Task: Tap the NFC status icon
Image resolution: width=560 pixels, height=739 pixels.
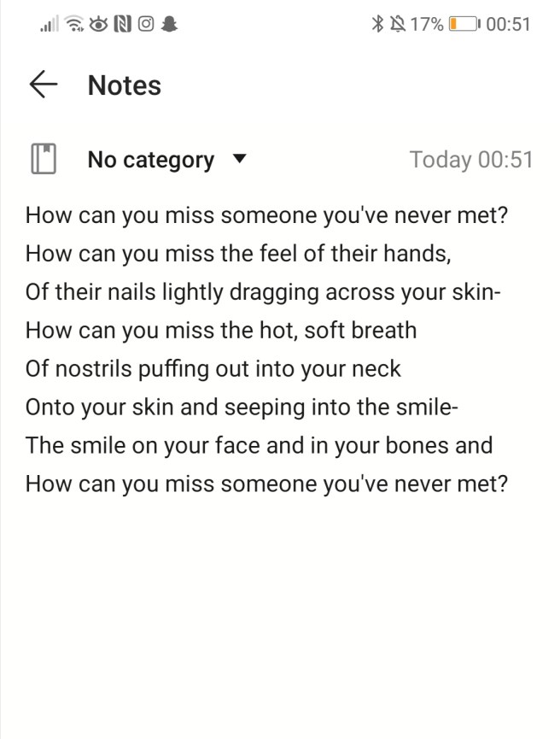Action: pos(122,25)
